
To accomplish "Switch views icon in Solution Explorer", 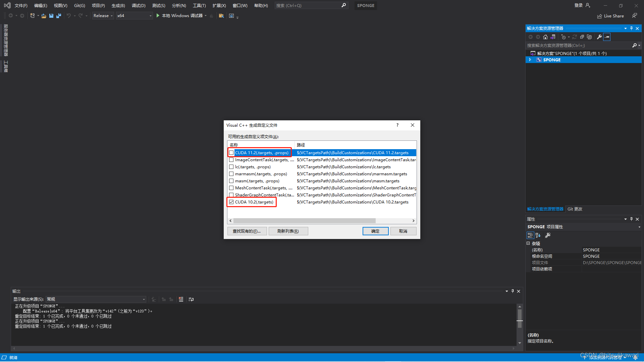I will pos(553,37).
